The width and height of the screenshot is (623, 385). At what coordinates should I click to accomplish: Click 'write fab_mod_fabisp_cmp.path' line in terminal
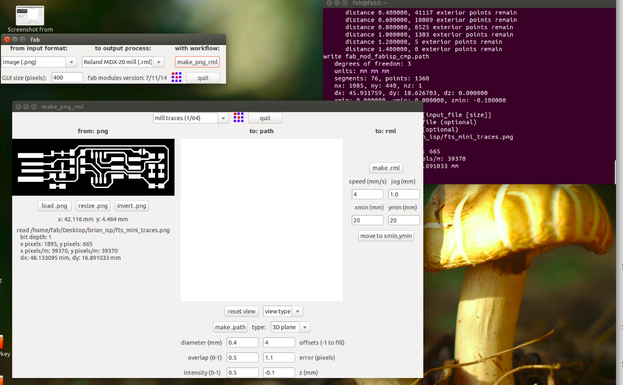pos(376,56)
